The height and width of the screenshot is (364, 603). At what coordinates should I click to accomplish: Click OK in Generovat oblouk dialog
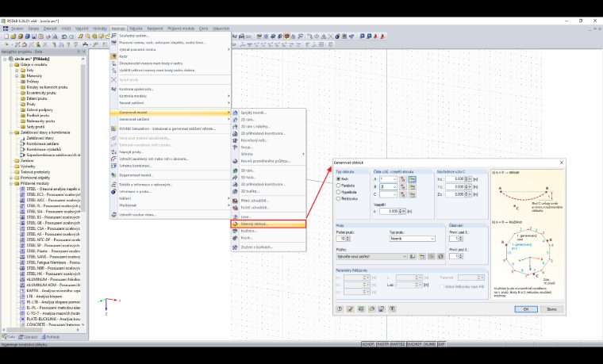click(x=526, y=309)
